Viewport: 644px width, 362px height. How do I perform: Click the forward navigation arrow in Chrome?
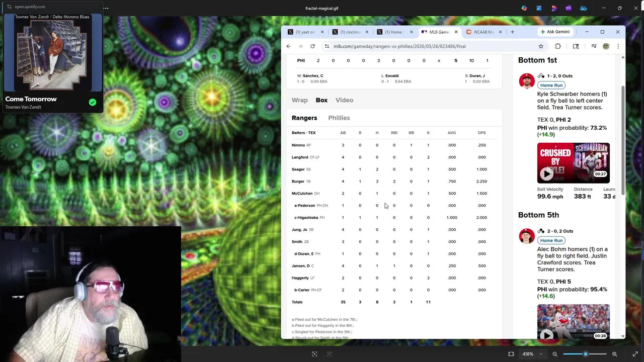click(300, 46)
